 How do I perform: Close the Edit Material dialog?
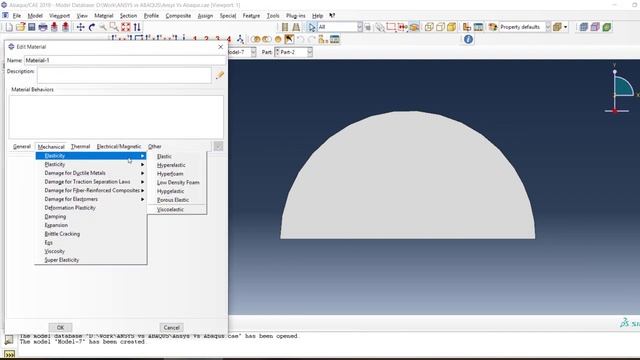pos(220,47)
